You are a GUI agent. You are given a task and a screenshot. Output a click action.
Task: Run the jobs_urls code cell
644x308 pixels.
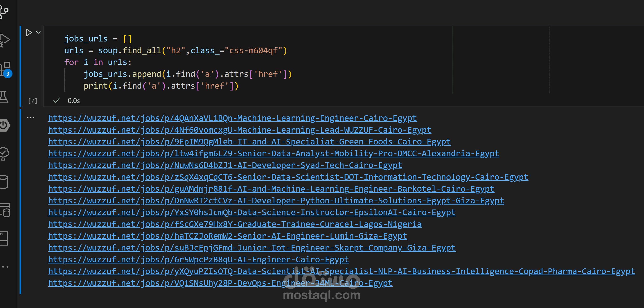click(x=29, y=33)
